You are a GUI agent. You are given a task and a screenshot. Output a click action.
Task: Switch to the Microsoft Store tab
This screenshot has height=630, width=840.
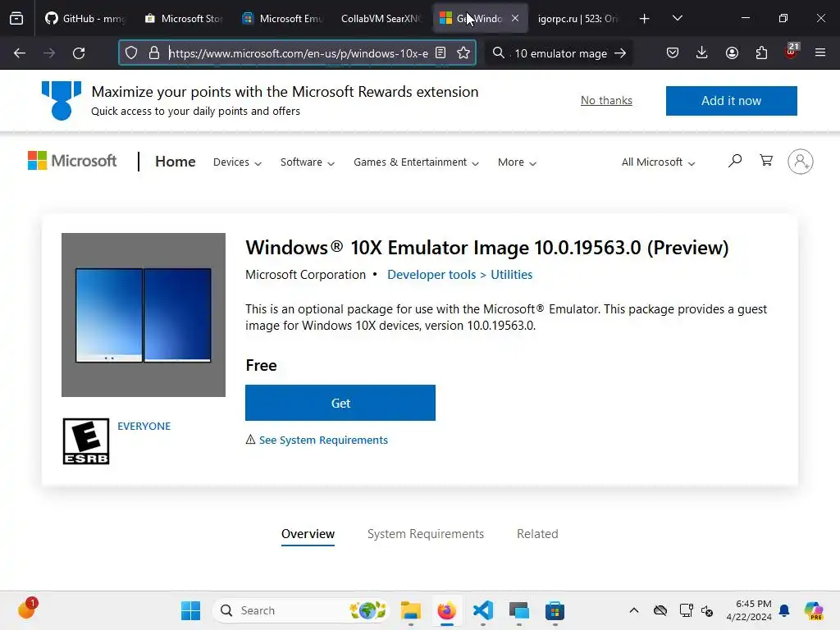tap(184, 19)
